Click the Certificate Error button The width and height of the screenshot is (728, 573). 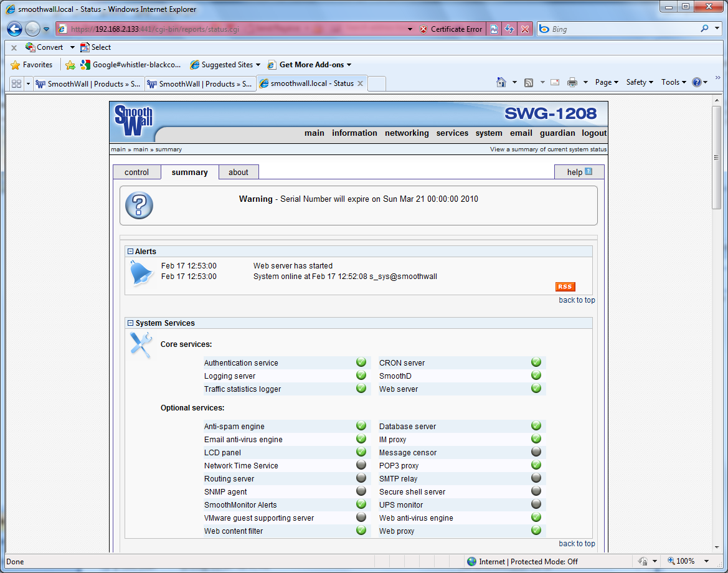[451, 29]
